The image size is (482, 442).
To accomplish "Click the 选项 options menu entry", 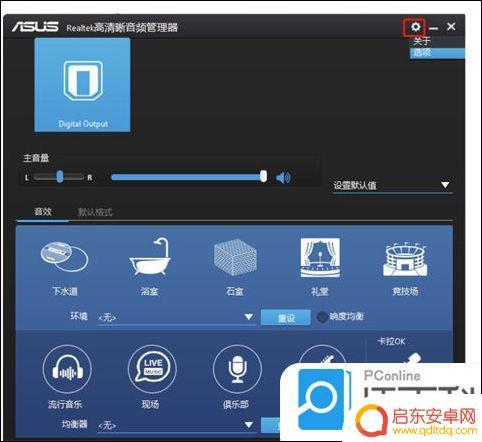I will pyautogui.click(x=437, y=53).
